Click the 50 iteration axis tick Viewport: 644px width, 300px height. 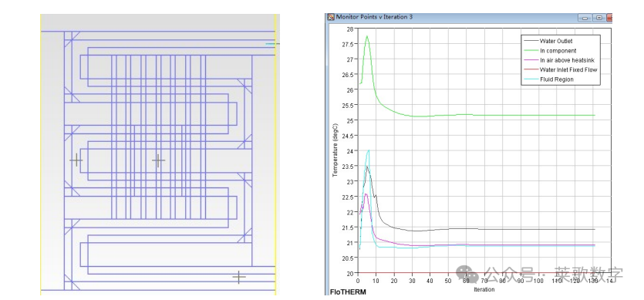[x=449, y=280]
